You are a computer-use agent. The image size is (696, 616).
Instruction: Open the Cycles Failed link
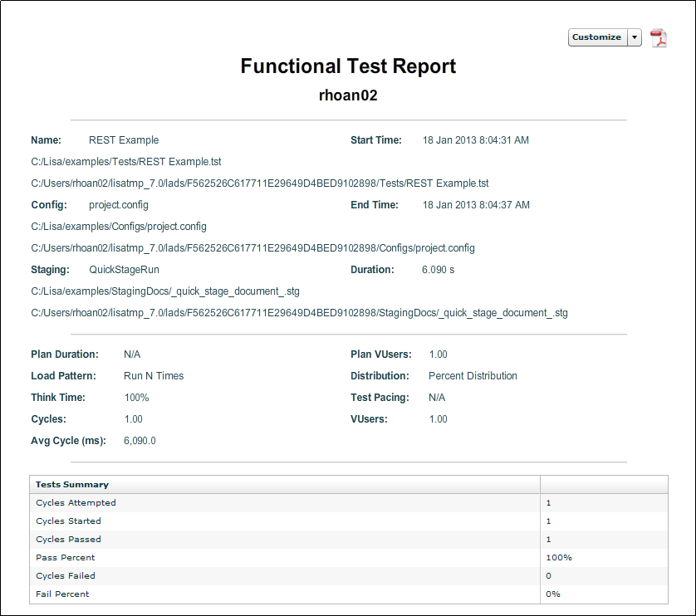point(66,575)
